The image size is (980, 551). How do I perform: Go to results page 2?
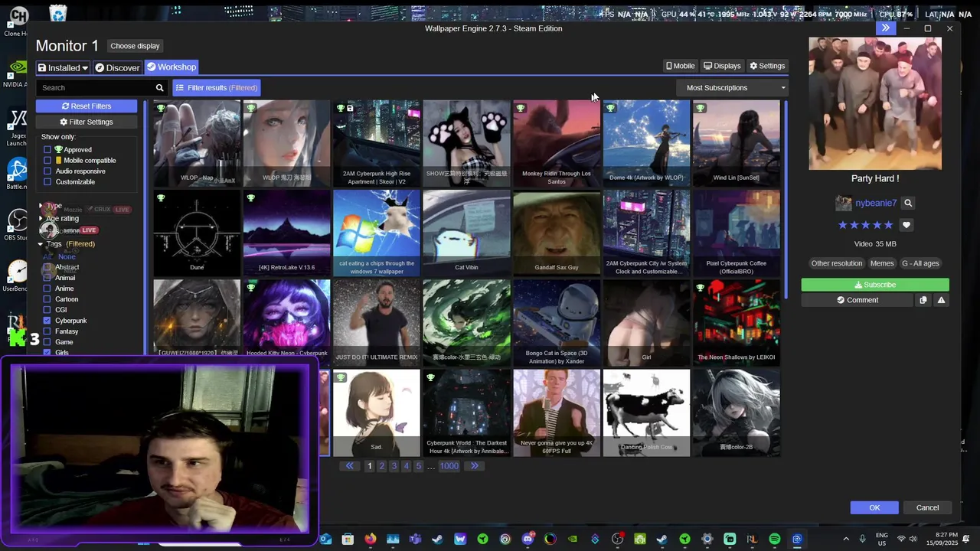(381, 466)
